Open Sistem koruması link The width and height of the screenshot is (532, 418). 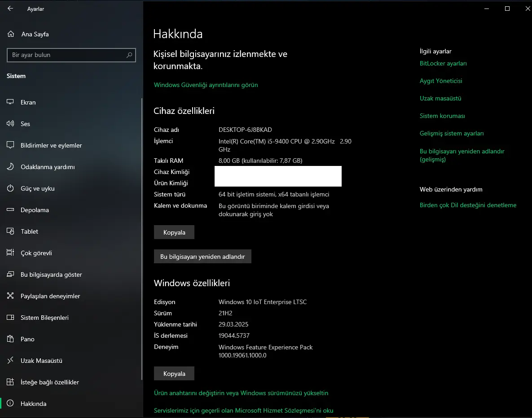click(442, 116)
